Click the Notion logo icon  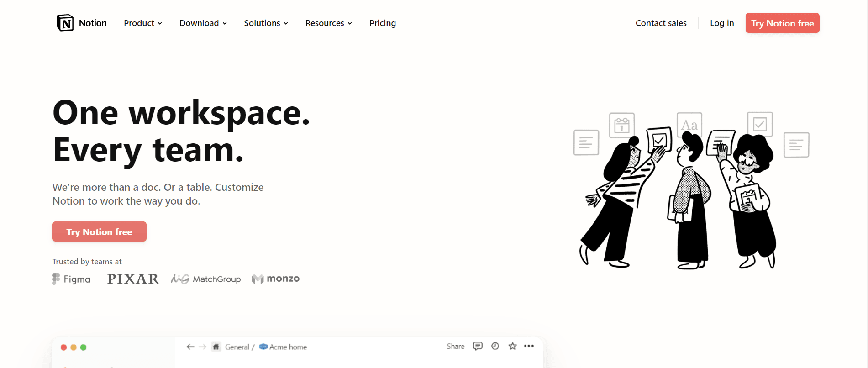tap(65, 23)
